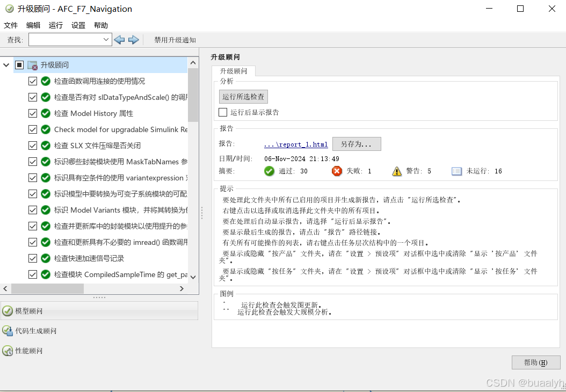This screenshot has width=566, height=392.
Task: Click the 未运行 not-run summary icon
Action: pyautogui.click(x=456, y=171)
